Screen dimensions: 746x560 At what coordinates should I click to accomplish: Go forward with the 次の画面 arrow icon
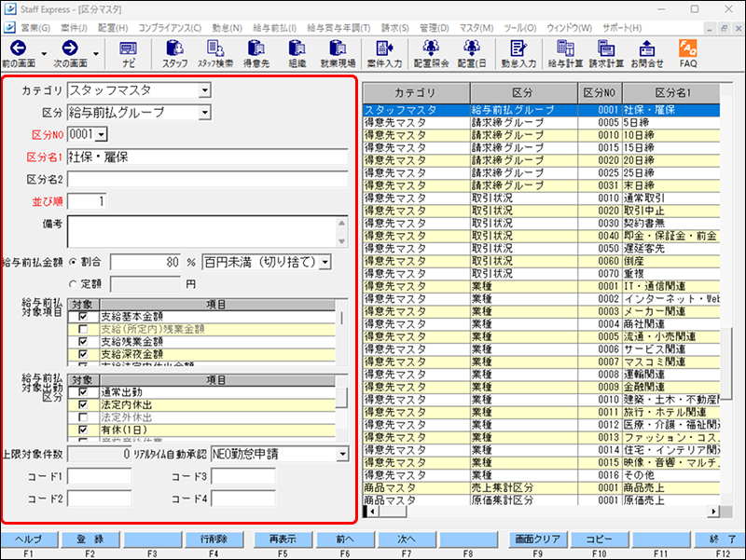(x=70, y=48)
